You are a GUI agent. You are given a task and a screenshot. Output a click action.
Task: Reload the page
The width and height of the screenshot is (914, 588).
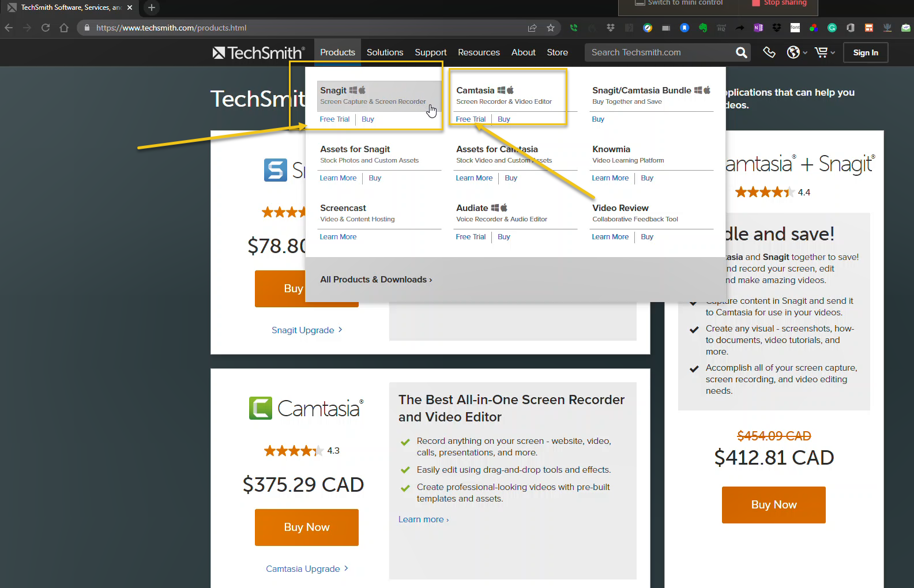[x=46, y=28]
